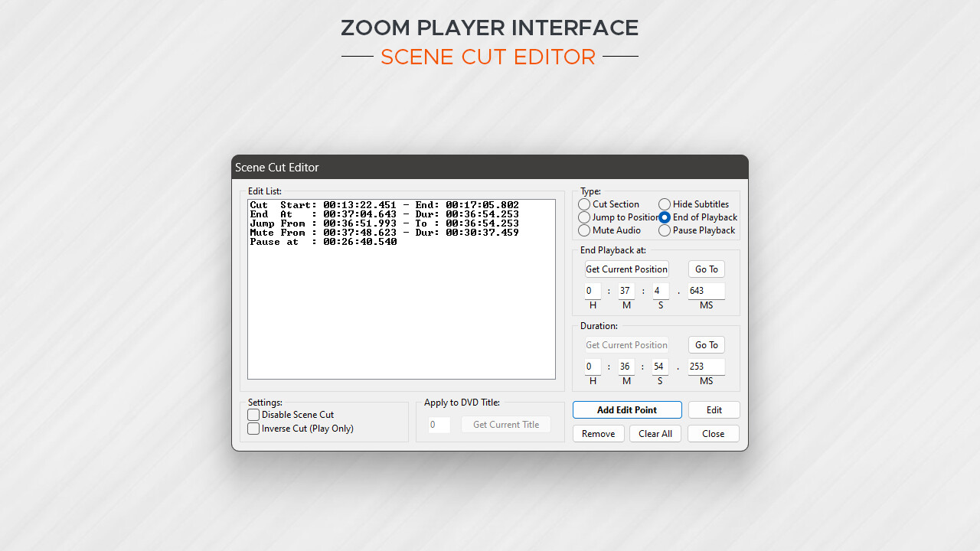Edit the minutes field showing 37
The image size is (980, 551).
tap(626, 290)
